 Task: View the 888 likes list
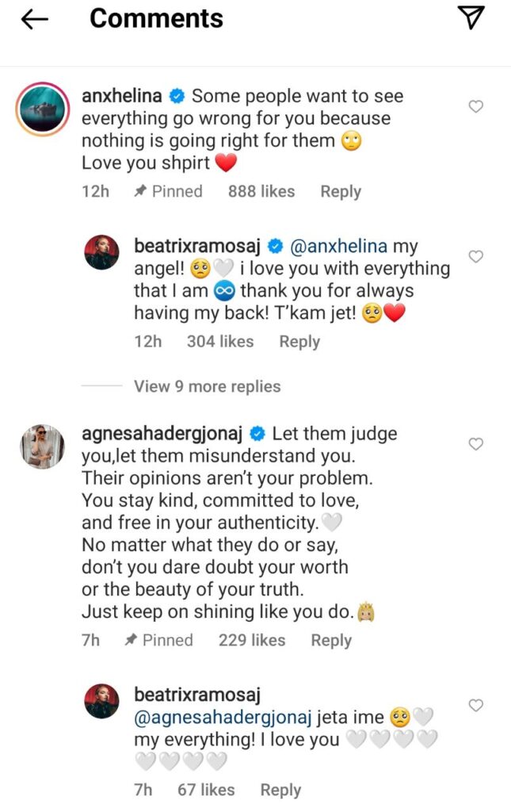pyautogui.click(x=261, y=191)
